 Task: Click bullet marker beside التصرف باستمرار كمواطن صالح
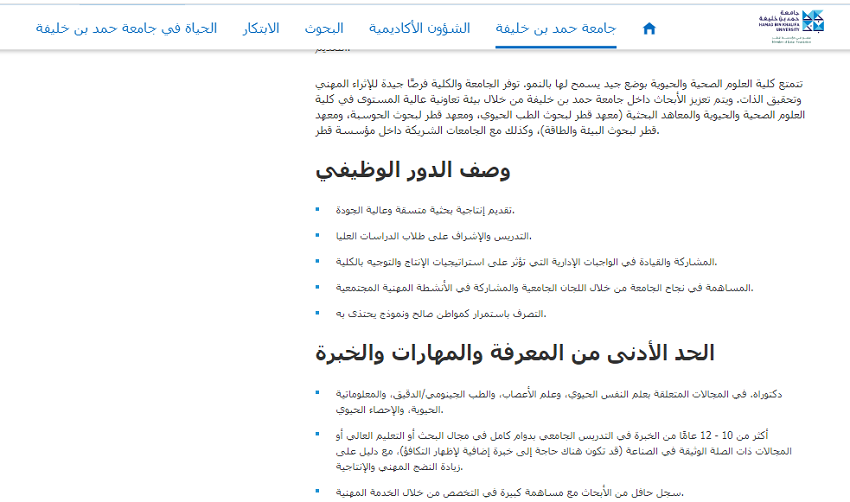[x=318, y=313]
